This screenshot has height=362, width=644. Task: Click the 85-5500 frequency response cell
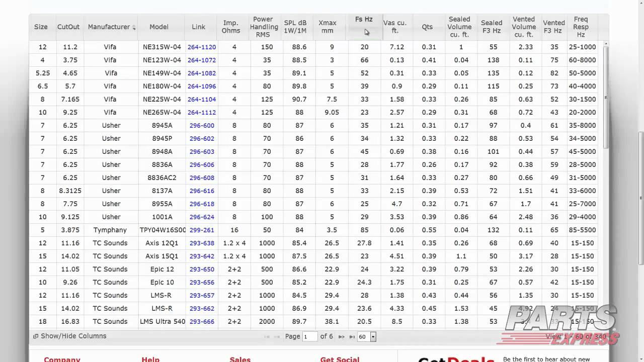pos(583,230)
